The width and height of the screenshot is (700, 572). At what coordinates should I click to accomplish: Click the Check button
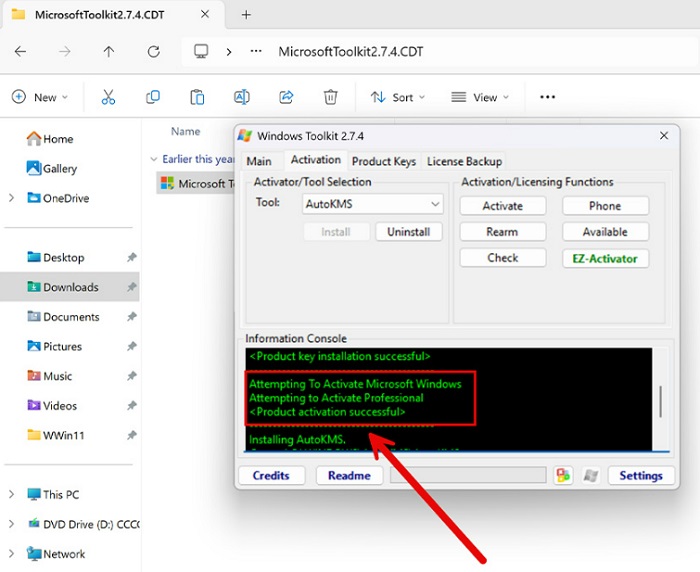[x=503, y=258]
